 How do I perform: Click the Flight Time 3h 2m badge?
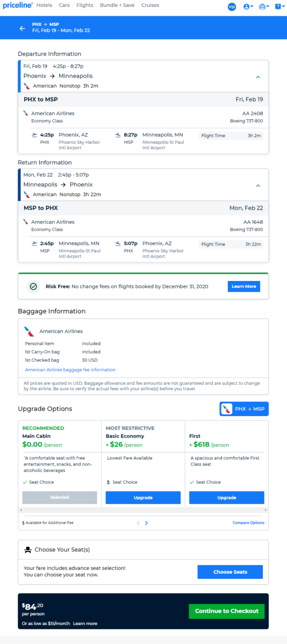click(x=231, y=136)
